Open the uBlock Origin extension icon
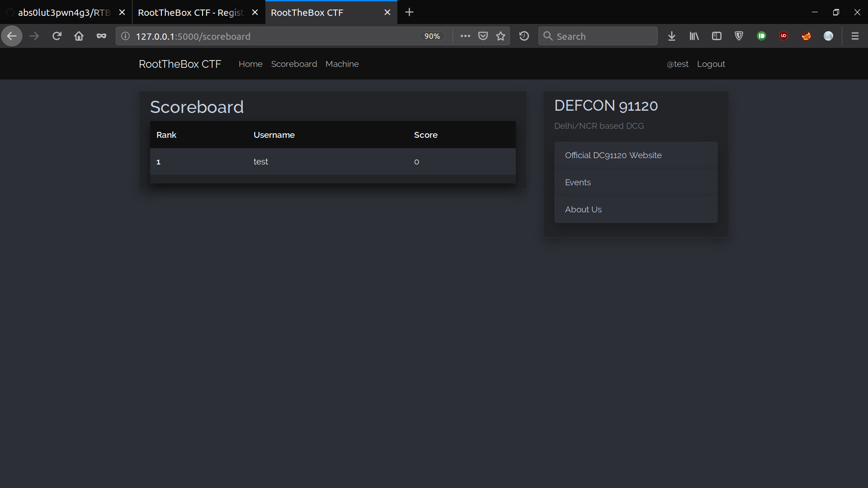 coord(783,36)
